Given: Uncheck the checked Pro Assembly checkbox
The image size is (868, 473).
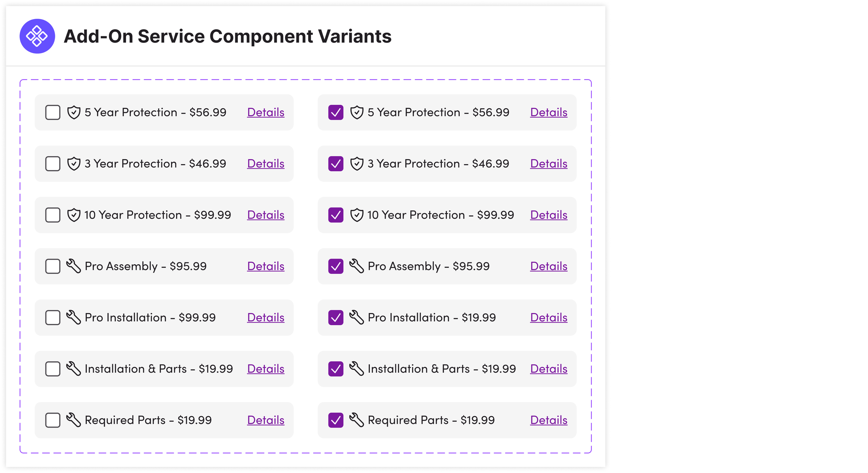Looking at the screenshot, I should (336, 266).
